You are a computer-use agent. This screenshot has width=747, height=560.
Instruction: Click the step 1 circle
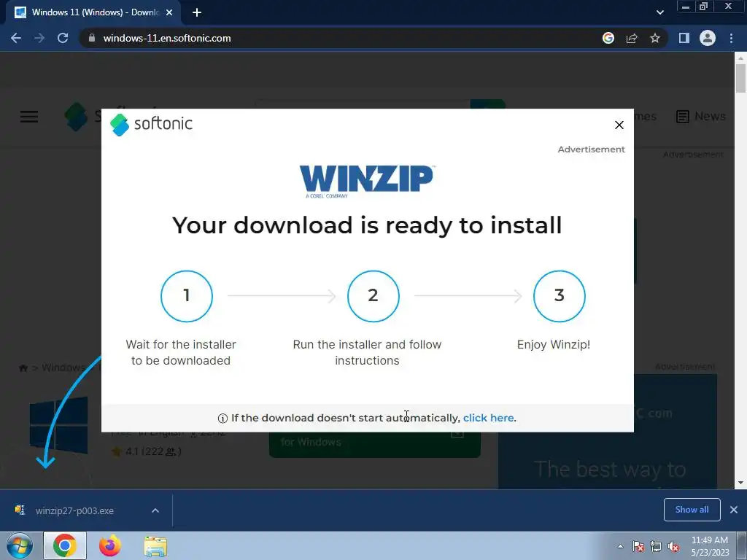point(187,296)
